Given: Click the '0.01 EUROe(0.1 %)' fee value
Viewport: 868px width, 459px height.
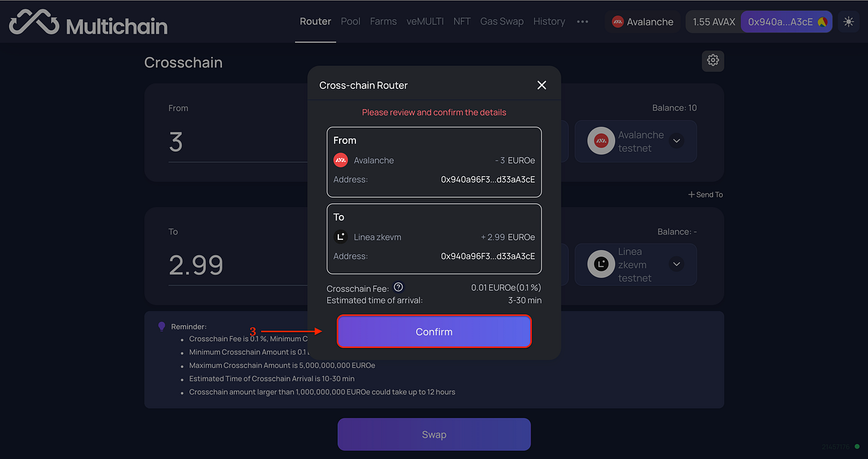Looking at the screenshot, I should 506,287.
